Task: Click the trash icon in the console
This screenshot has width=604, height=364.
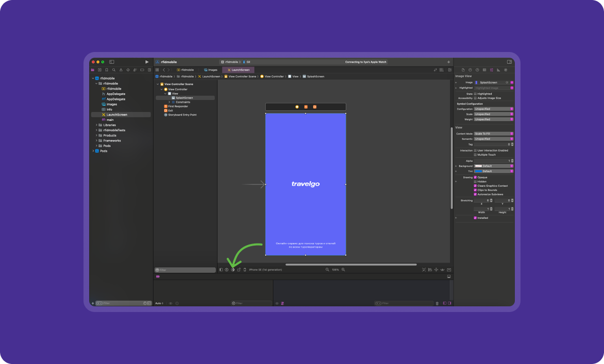Action: (x=437, y=303)
